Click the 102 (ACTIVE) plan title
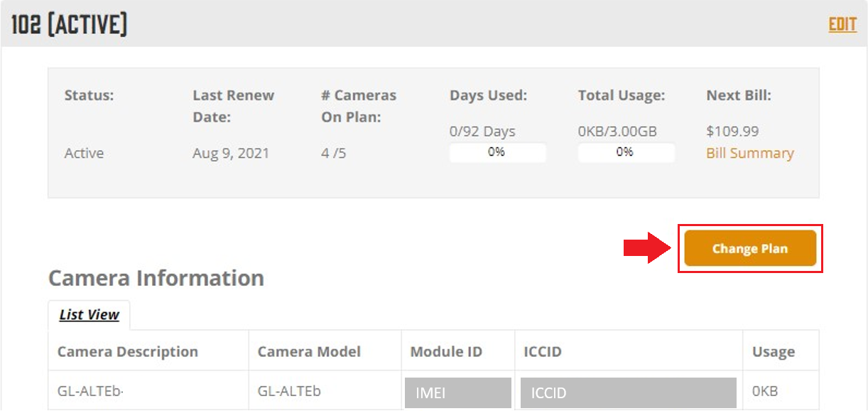The image size is (868, 411). point(69,26)
